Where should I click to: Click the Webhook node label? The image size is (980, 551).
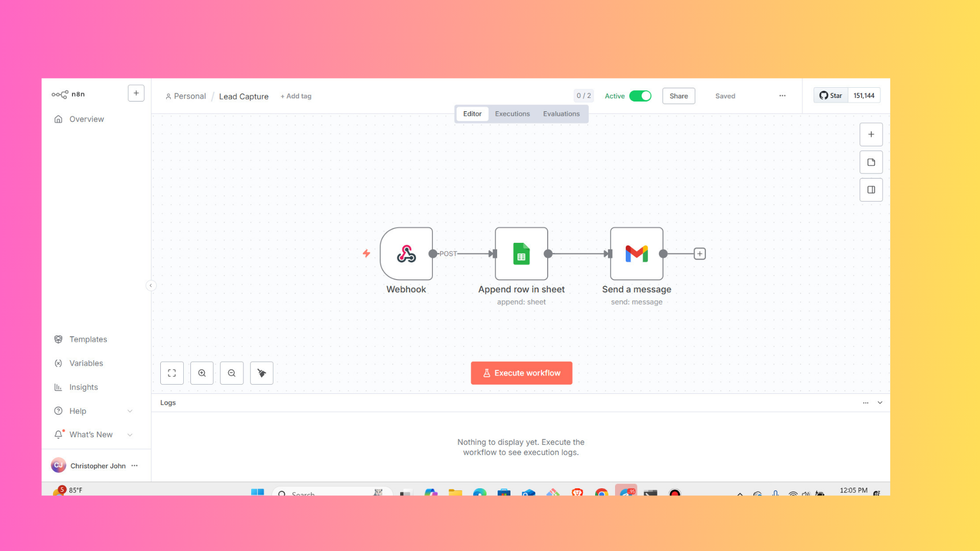point(406,289)
